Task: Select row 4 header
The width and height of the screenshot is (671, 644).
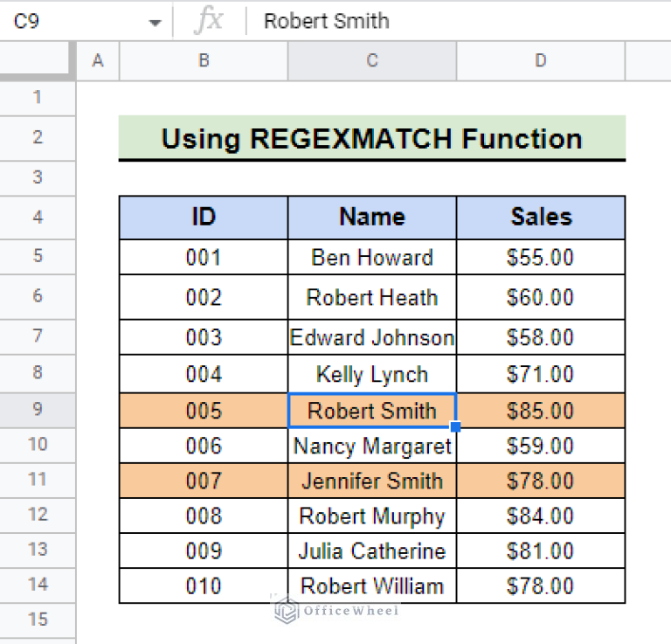Action: point(38,217)
